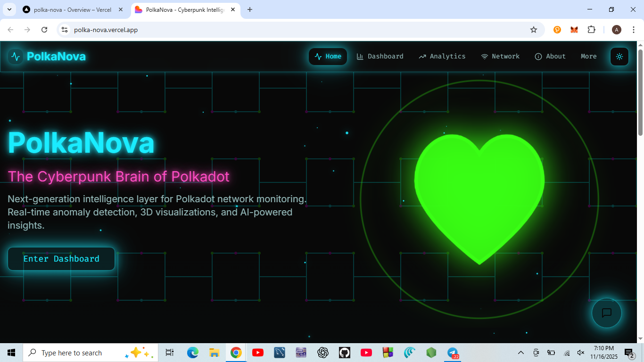Close the polka-nova Overview Vercel tab
This screenshot has width=644, height=362.
pos(121,9)
